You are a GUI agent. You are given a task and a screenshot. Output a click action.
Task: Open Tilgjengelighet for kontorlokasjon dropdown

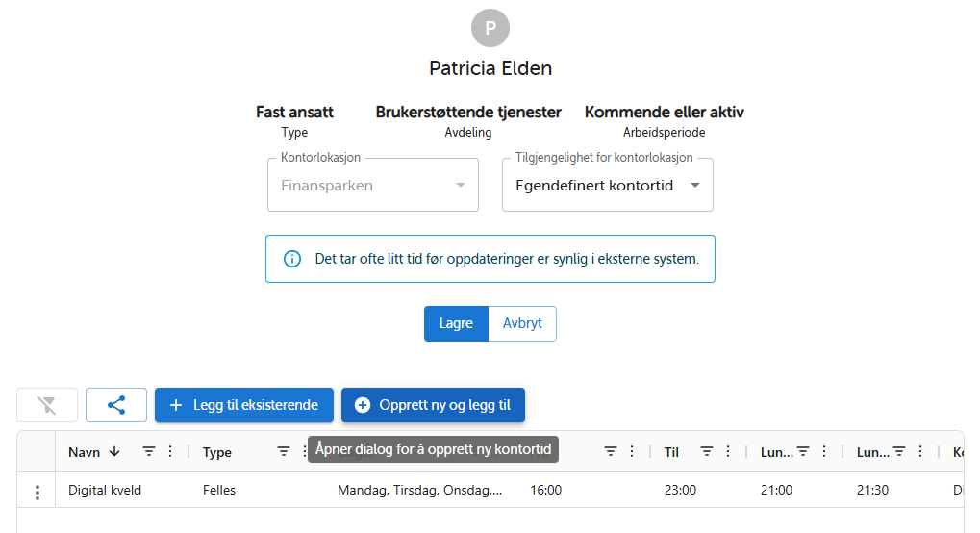click(608, 185)
